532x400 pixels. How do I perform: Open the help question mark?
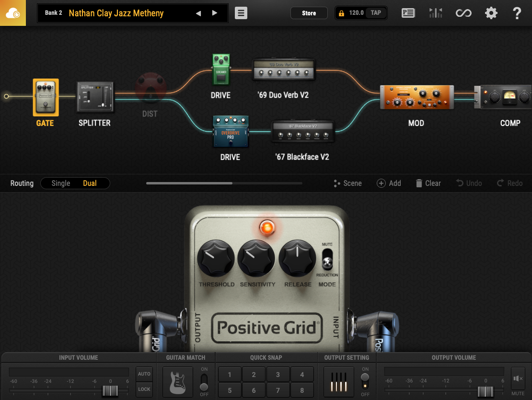tap(517, 13)
